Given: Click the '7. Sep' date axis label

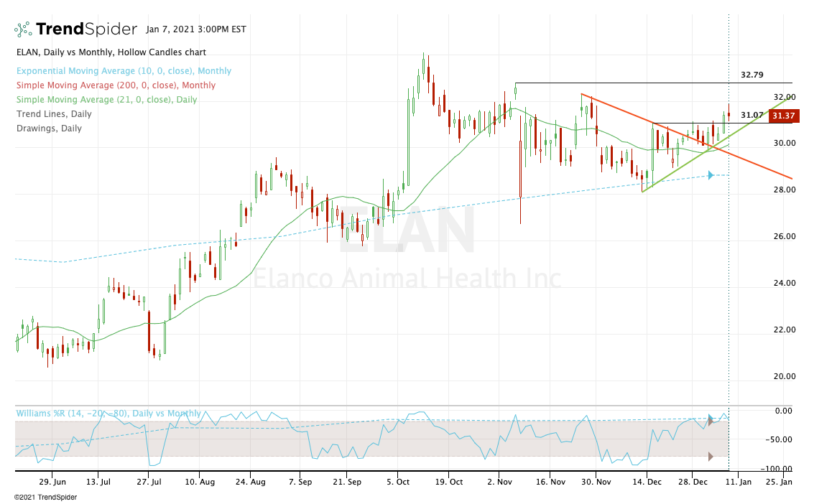Looking at the screenshot, I should [300, 482].
